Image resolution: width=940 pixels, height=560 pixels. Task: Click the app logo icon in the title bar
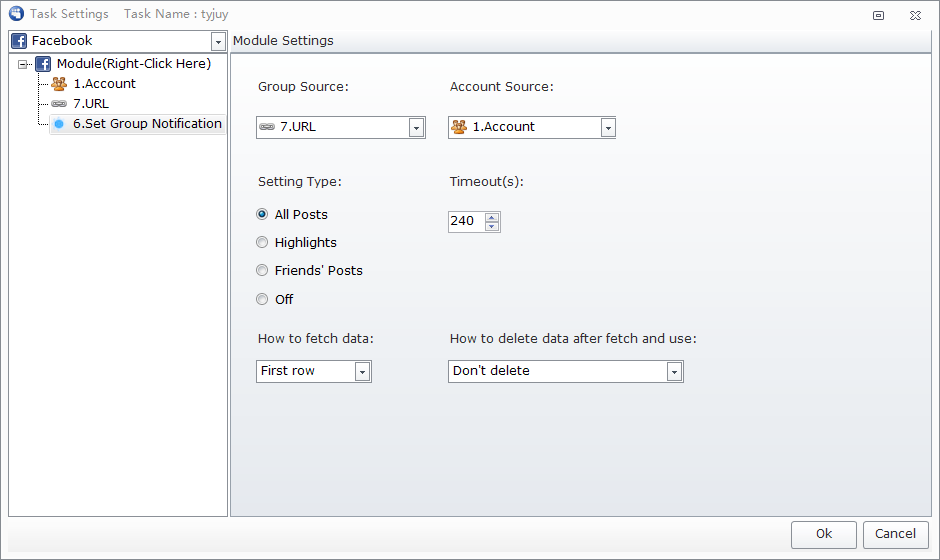pos(16,13)
